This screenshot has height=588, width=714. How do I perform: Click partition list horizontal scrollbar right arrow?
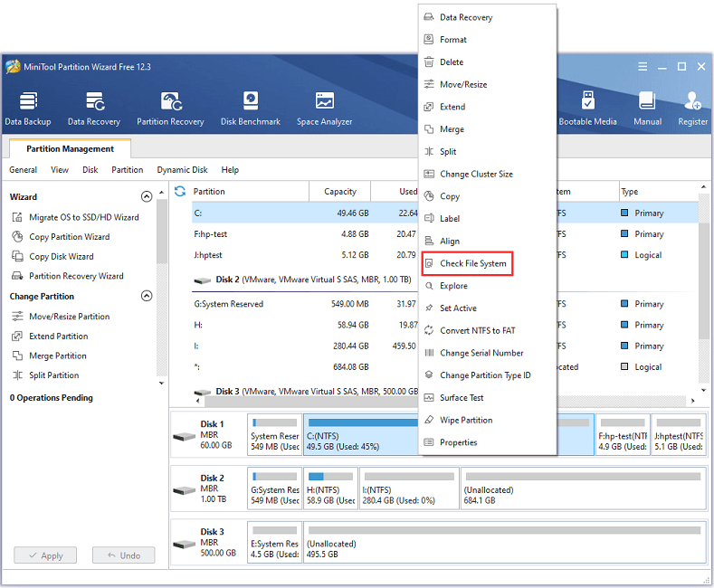(x=692, y=401)
